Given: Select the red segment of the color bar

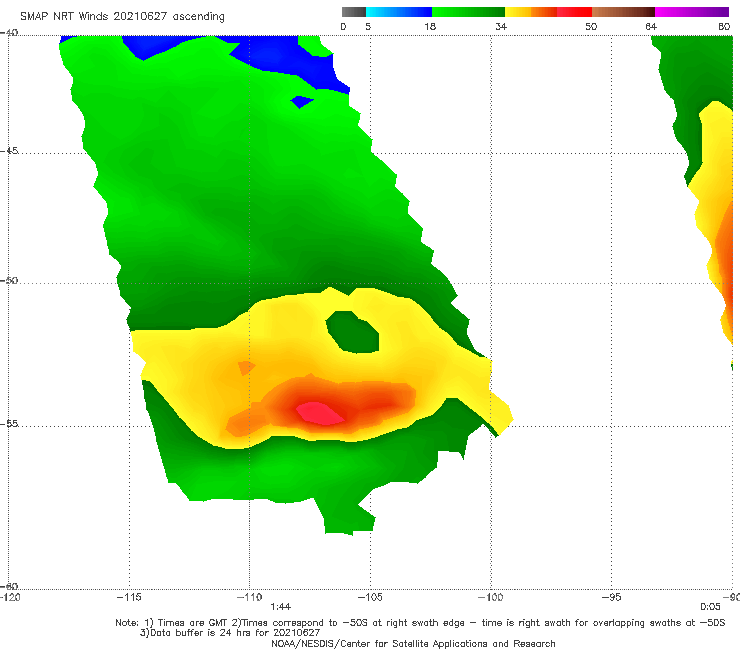Looking at the screenshot, I should pyautogui.click(x=574, y=12).
